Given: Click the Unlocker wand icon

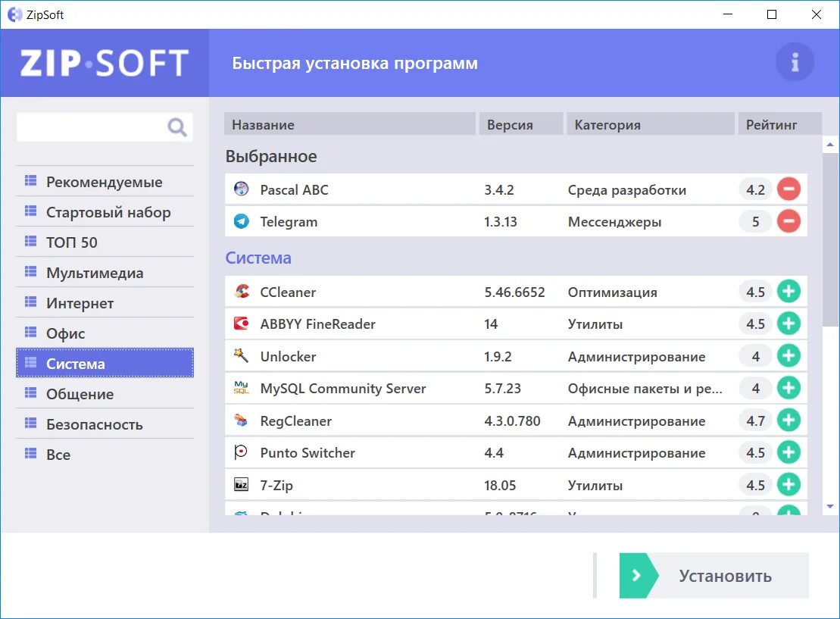Looking at the screenshot, I should (x=241, y=355).
